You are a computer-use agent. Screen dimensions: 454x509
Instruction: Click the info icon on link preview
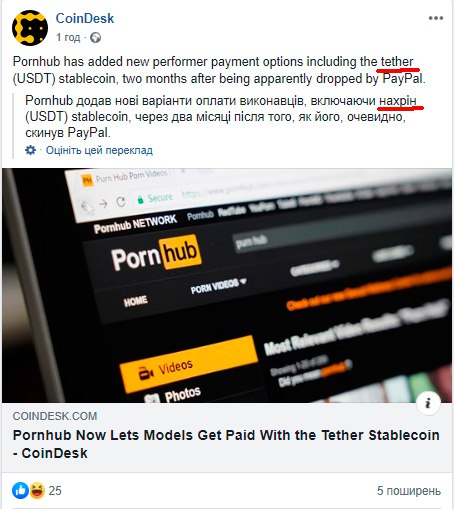428,403
